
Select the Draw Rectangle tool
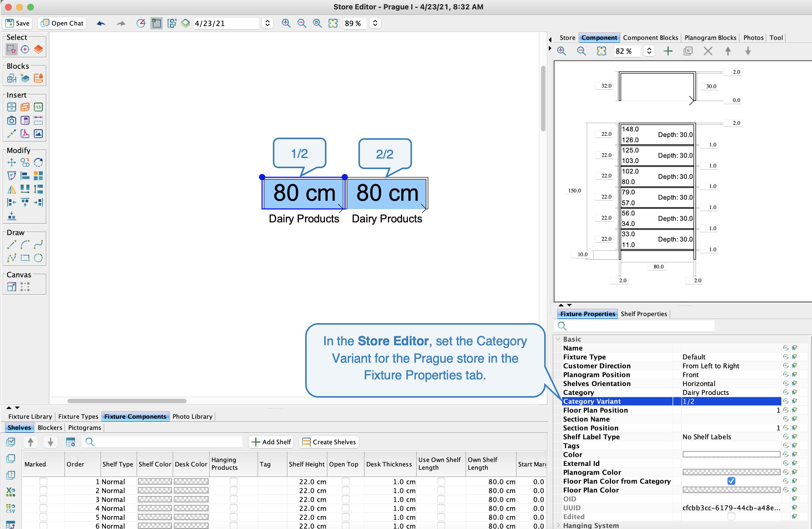pyautogui.click(x=25, y=258)
